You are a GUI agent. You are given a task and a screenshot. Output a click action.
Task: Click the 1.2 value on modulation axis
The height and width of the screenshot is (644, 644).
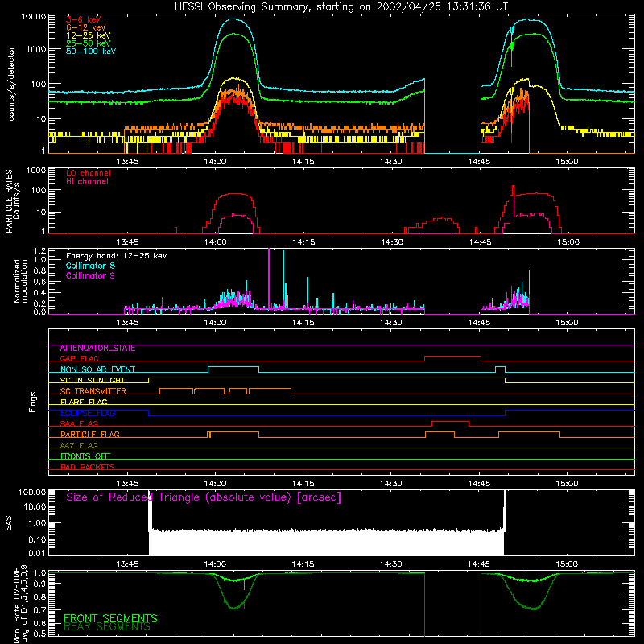(40, 250)
